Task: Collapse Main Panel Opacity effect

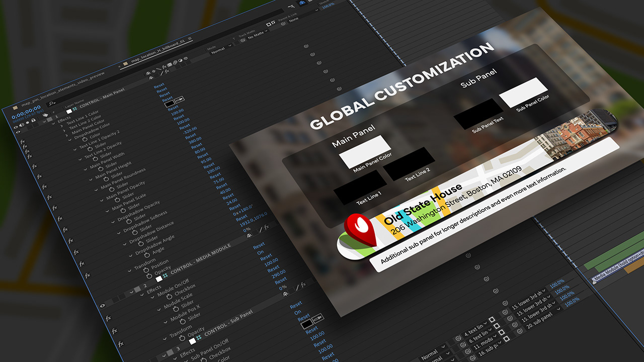Action: pyautogui.click(x=102, y=200)
